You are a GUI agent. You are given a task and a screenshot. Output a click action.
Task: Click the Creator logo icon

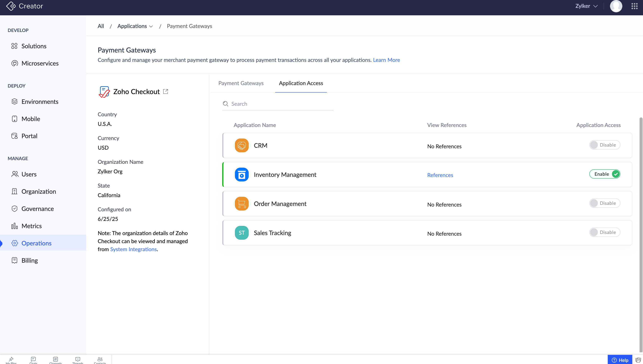coord(11,6)
